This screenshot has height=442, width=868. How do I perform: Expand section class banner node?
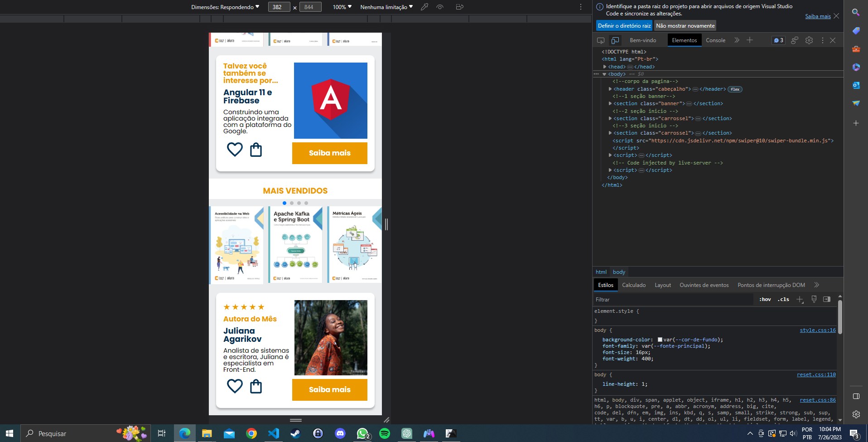tap(610, 103)
